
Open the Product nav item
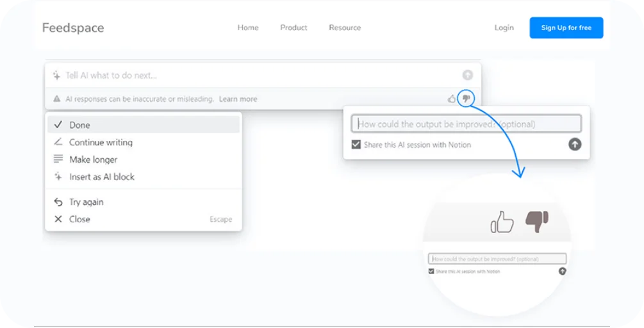[293, 28]
